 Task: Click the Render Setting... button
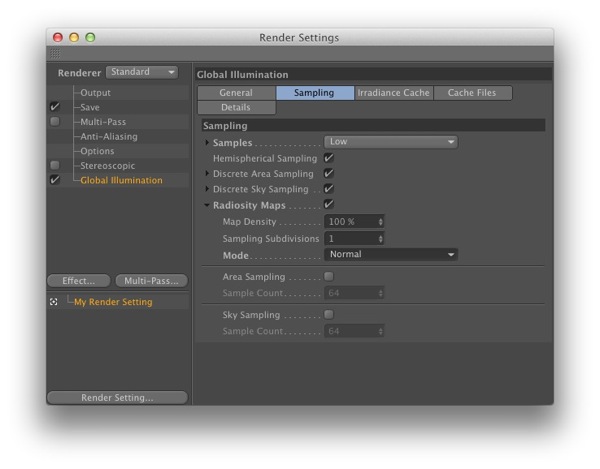tap(117, 397)
